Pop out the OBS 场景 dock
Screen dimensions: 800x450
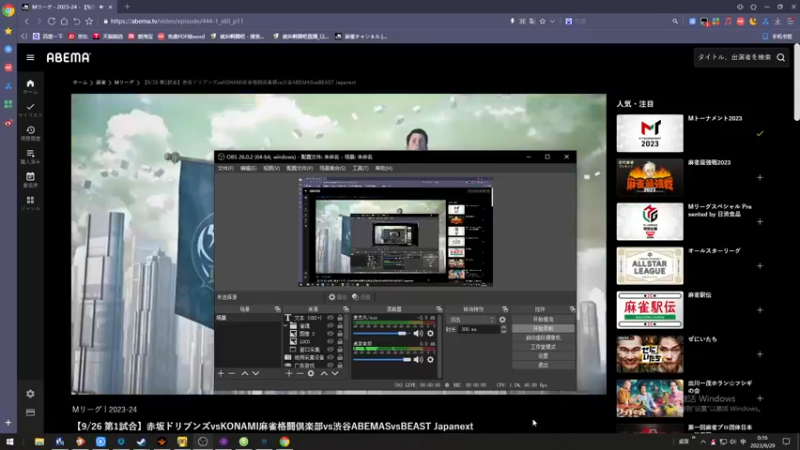tap(278, 309)
